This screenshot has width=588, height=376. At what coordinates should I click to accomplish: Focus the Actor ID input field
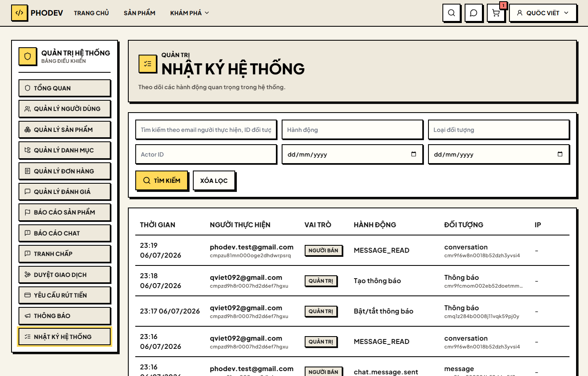click(206, 154)
